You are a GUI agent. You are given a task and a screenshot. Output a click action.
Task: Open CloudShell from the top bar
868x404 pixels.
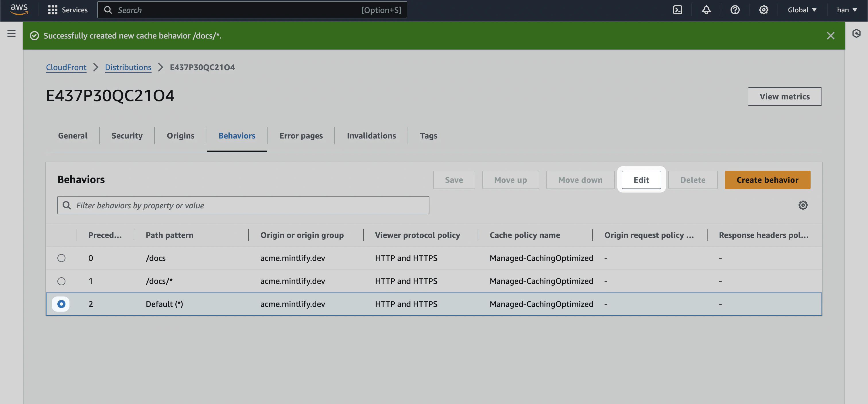coord(677,10)
